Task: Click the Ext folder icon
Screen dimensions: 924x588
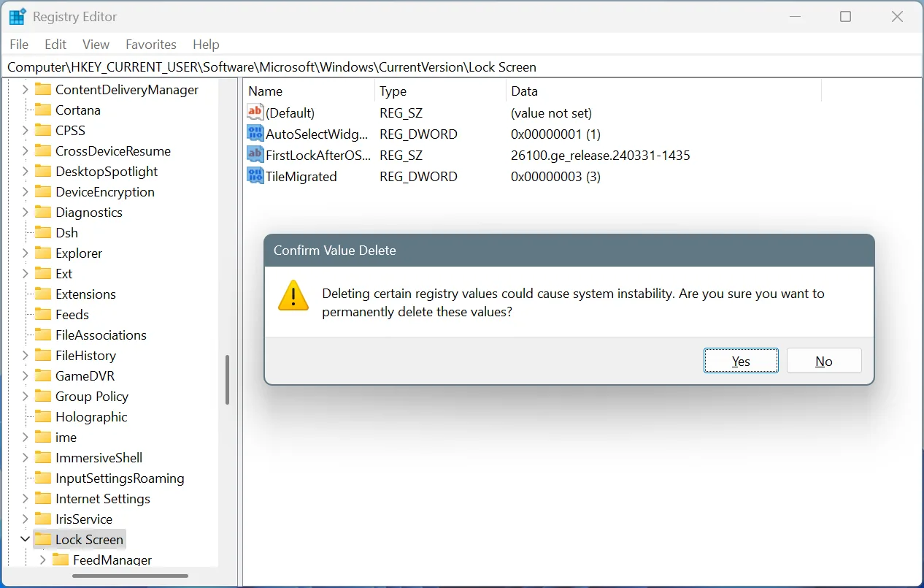Action: [x=43, y=273]
